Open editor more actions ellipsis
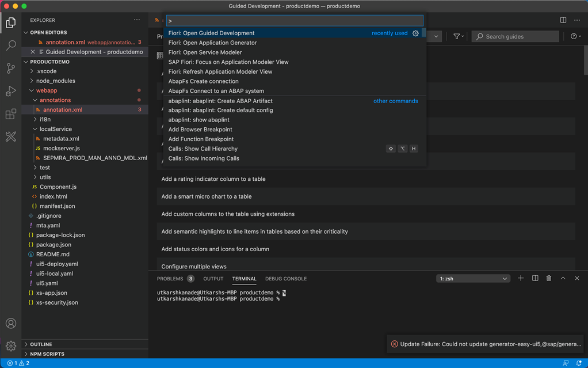Image resolution: width=588 pixels, height=368 pixels. pos(577,20)
